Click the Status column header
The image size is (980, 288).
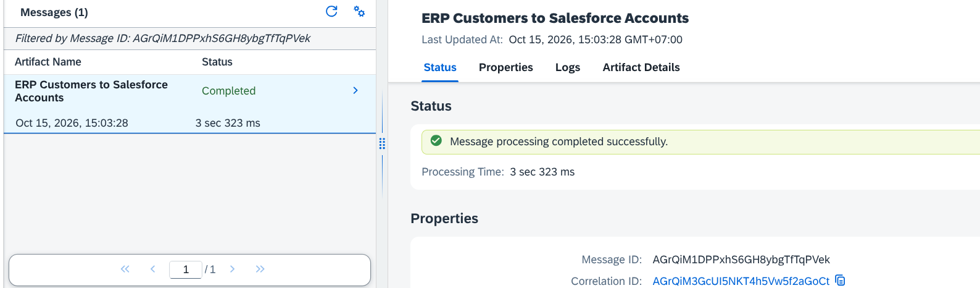tap(217, 62)
